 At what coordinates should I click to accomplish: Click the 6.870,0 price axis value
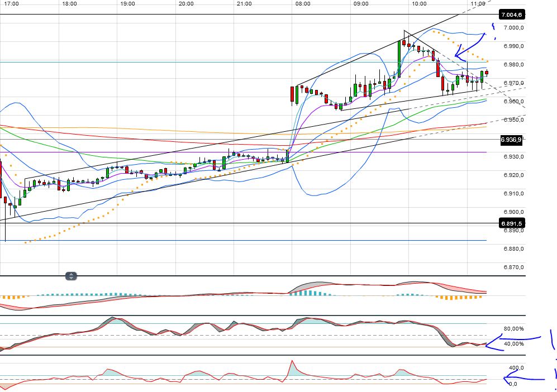[513, 267]
